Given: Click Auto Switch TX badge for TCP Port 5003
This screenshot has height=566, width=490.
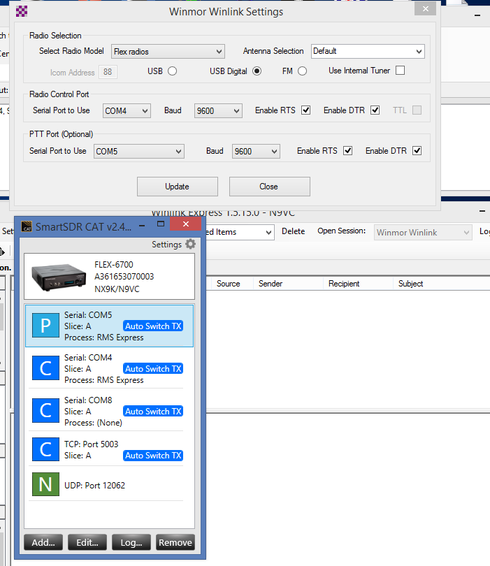Looking at the screenshot, I should pyautogui.click(x=153, y=456).
